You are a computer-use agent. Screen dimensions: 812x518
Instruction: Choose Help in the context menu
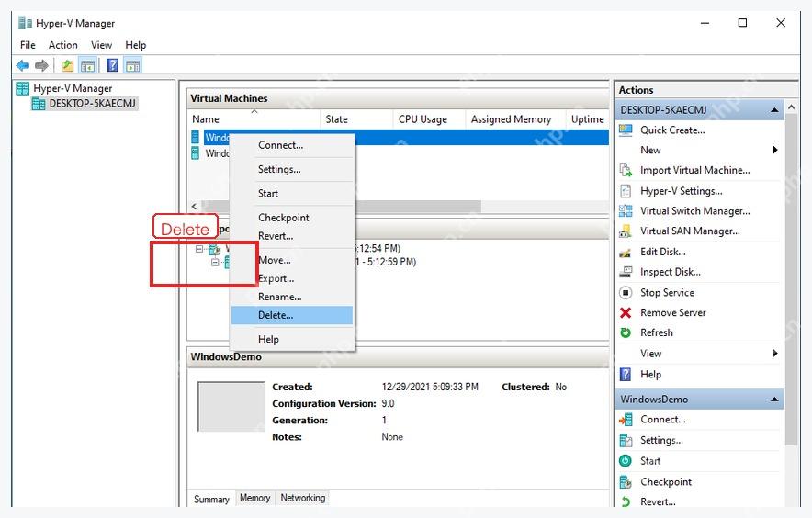coord(292,339)
